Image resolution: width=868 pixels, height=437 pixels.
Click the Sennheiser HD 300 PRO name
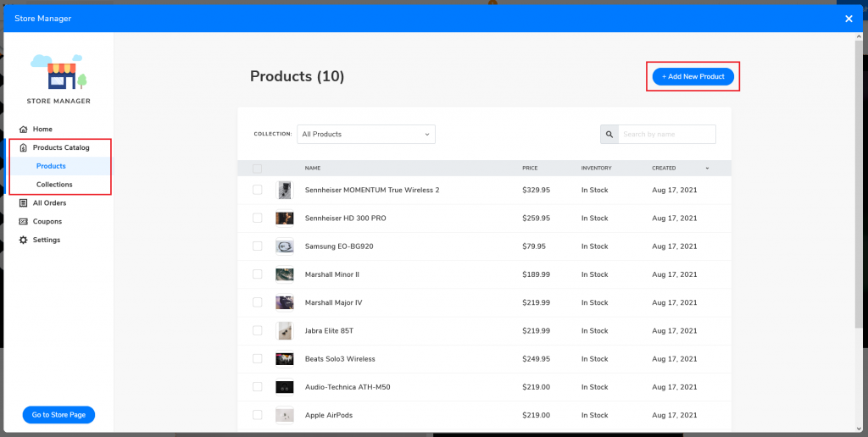[x=346, y=218]
